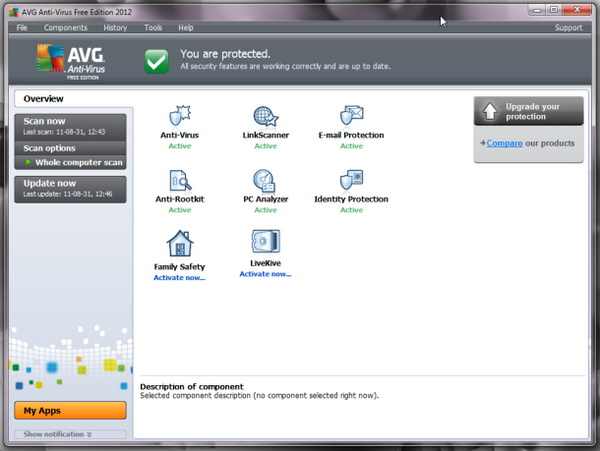Open the LinkScanner globe icon
The width and height of the screenshot is (600, 451).
pos(266,116)
